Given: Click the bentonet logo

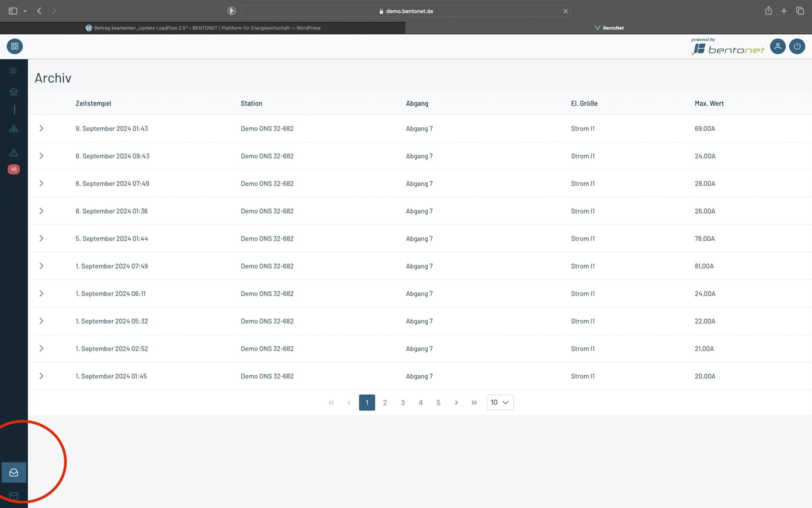Looking at the screenshot, I should pos(728,46).
